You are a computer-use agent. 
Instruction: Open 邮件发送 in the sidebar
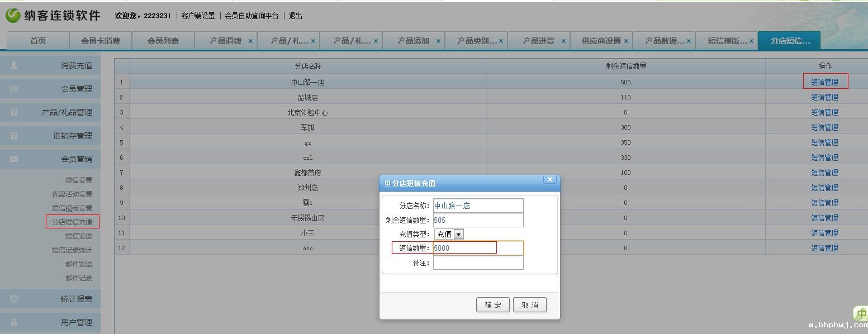79,264
